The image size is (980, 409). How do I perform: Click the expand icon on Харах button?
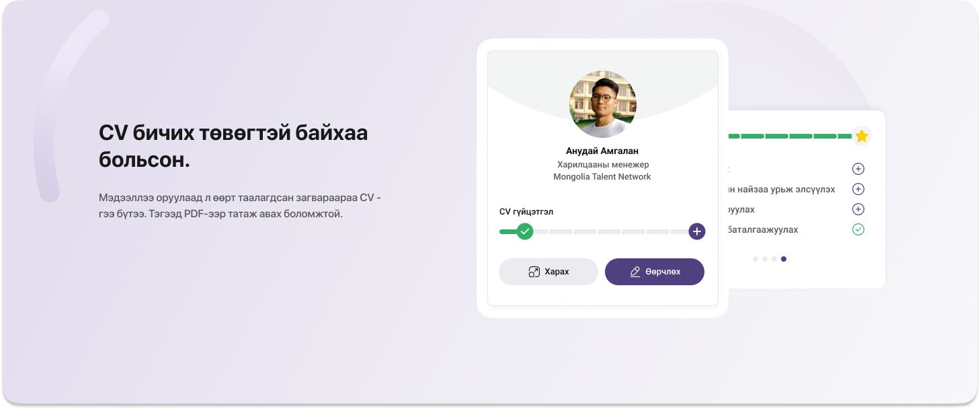534,272
